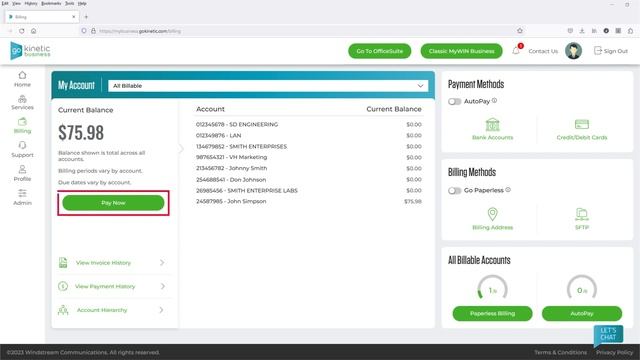Expand View Invoice History chevron
640x360 pixels.
click(162, 262)
